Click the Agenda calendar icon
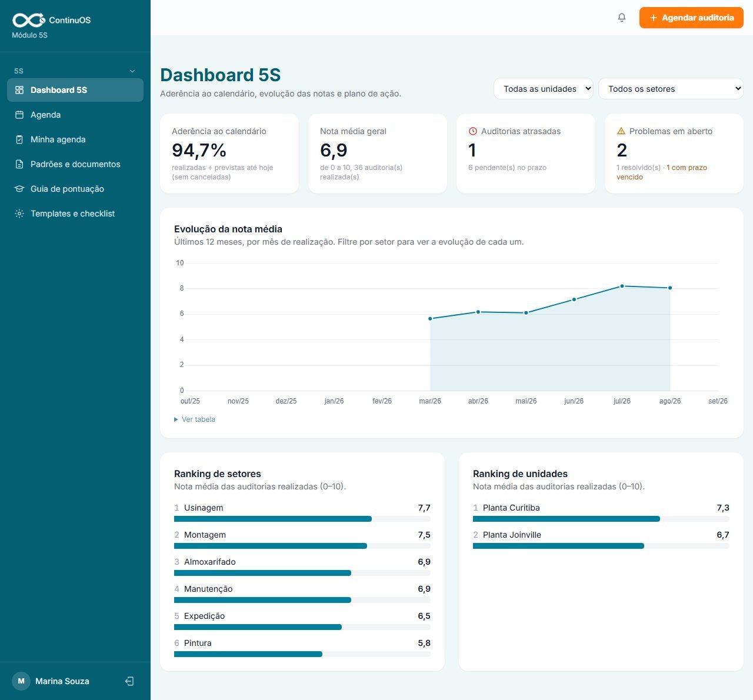753x700 pixels. (19, 115)
